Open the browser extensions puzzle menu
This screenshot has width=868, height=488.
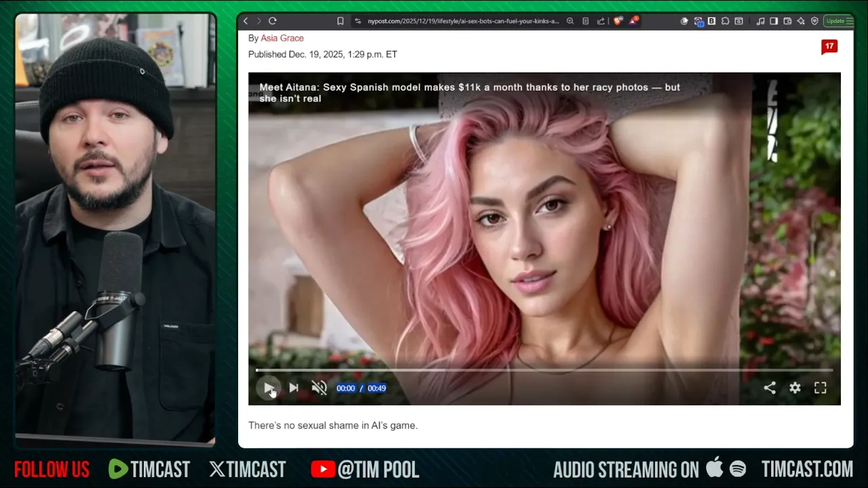[x=724, y=21]
